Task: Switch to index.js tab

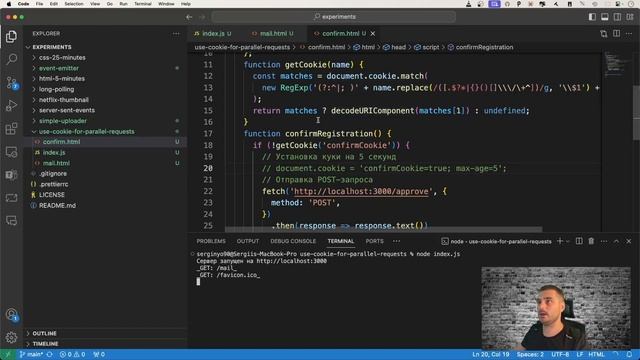Action: 213,33
